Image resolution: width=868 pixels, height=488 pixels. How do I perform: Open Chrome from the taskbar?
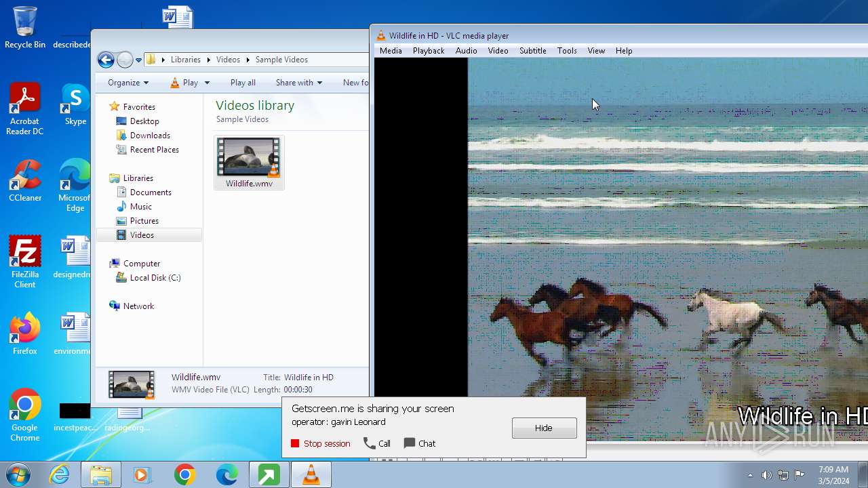[184, 474]
